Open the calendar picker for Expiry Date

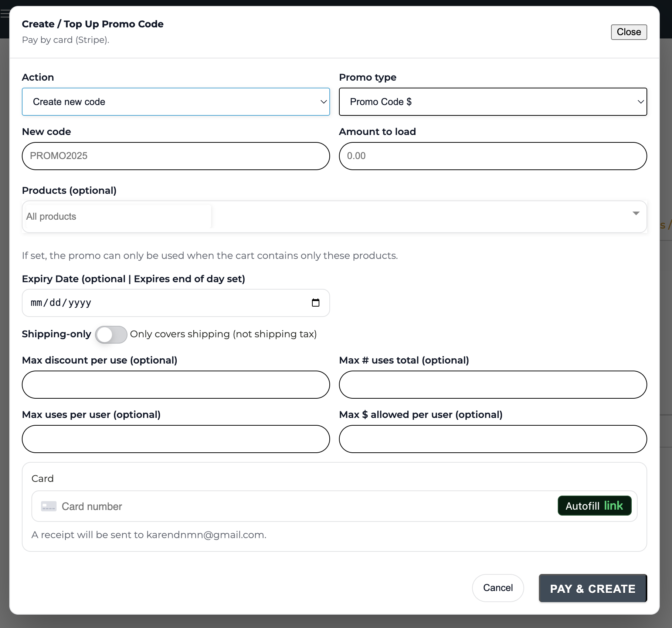pos(316,303)
